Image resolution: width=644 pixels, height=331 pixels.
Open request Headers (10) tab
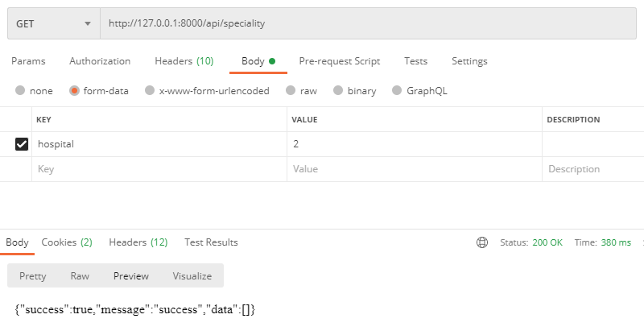click(x=184, y=61)
